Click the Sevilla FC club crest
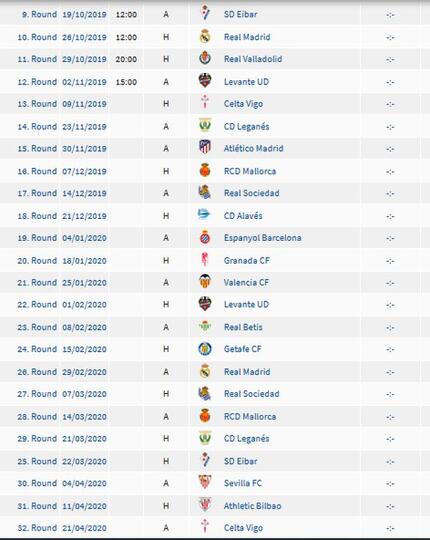The height and width of the screenshot is (540, 430). (x=205, y=482)
